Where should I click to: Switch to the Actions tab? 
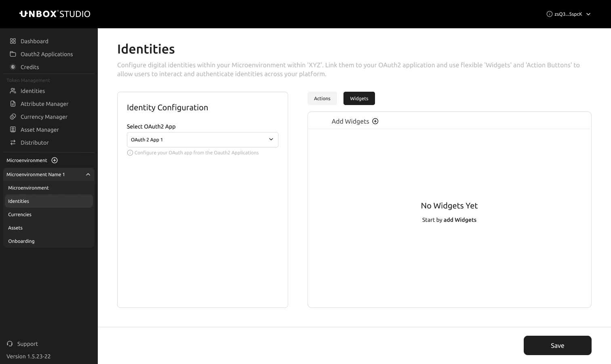click(x=322, y=99)
